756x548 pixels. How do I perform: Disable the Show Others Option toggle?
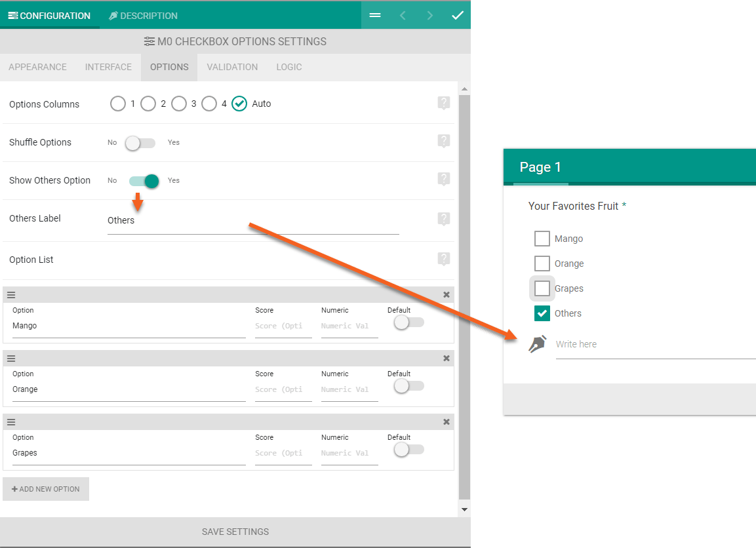(x=145, y=180)
